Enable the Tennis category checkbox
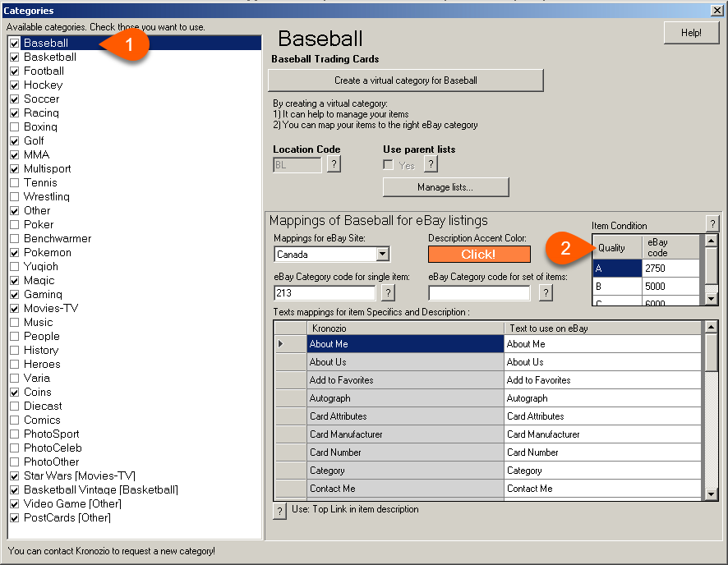This screenshot has width=728, height=565. click(15, 183)
